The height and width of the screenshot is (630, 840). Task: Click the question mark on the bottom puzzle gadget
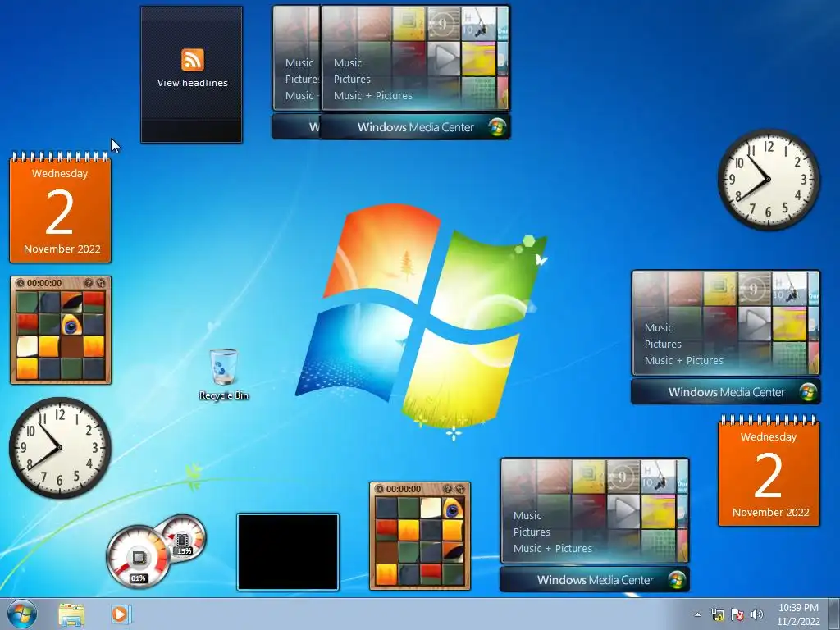(448, 489)
